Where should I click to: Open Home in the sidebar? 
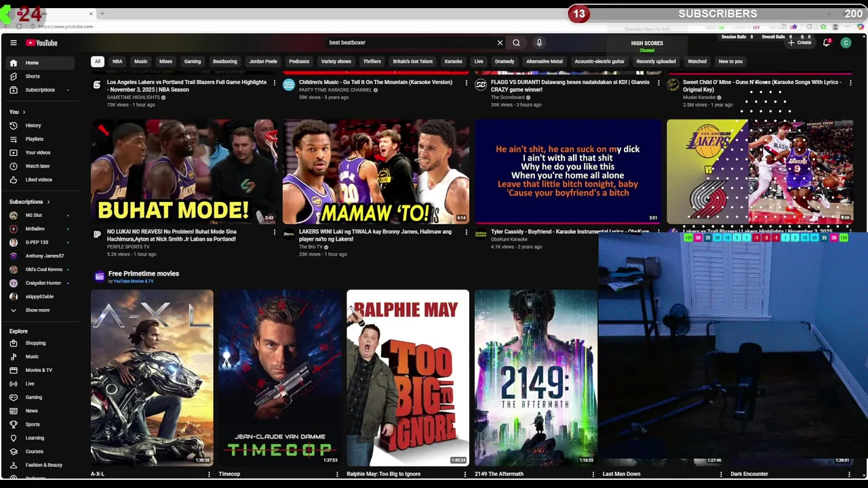tap(41, 62)
